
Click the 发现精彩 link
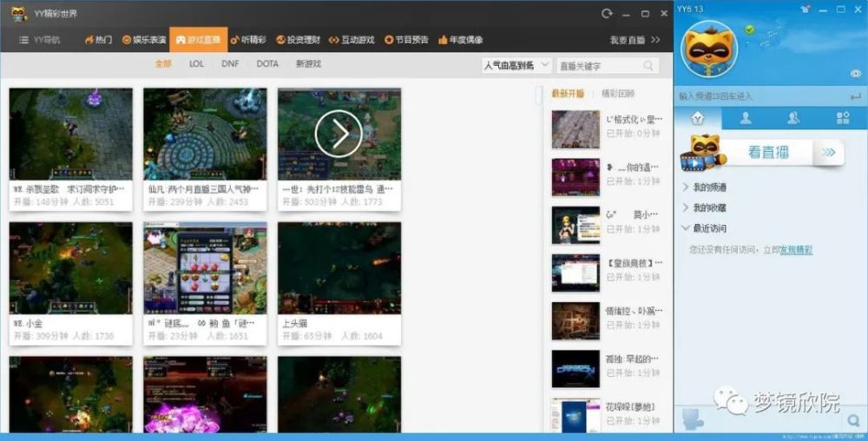click(x=796, y=250)
